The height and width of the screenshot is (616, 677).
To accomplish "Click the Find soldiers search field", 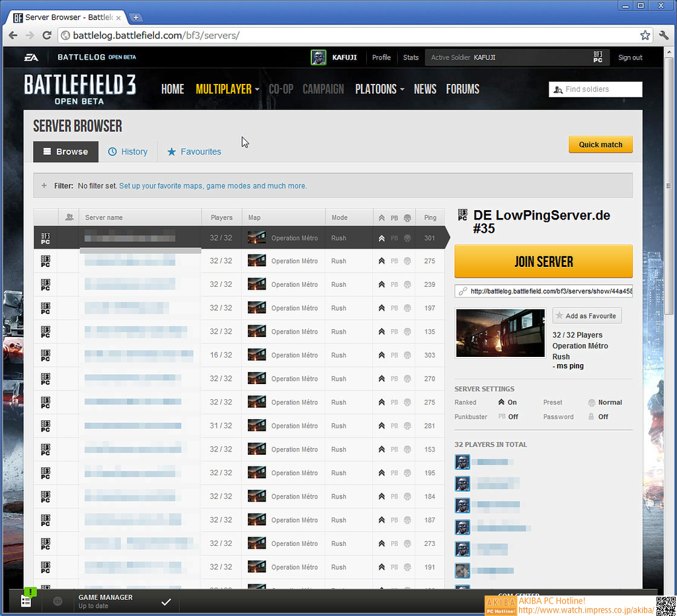I will pos(602,89).
